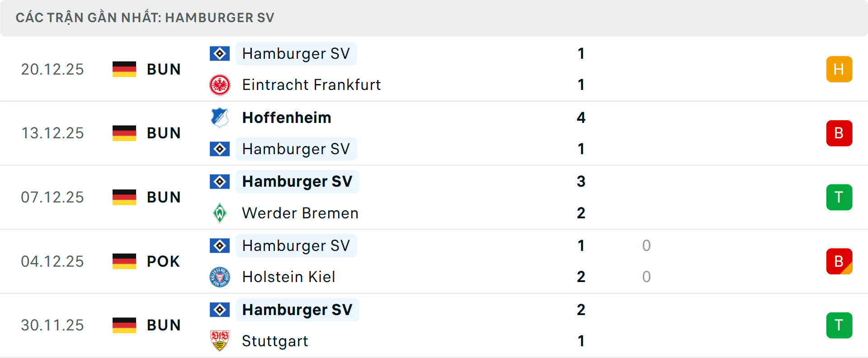The width and height of the screenshot is (868, 358).
Task: Click green T badge for Stuttgart match
Action: [x=839, y=325]
